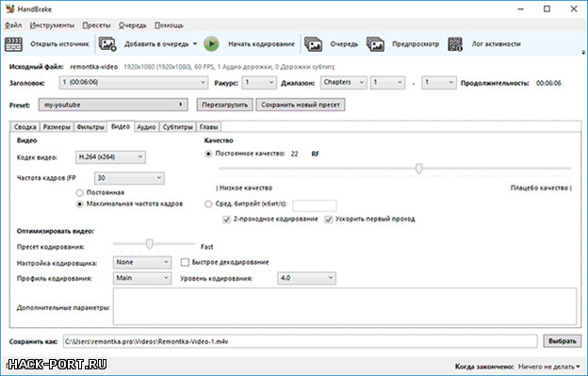Open the my-youtube preset selector

(113, 105)
